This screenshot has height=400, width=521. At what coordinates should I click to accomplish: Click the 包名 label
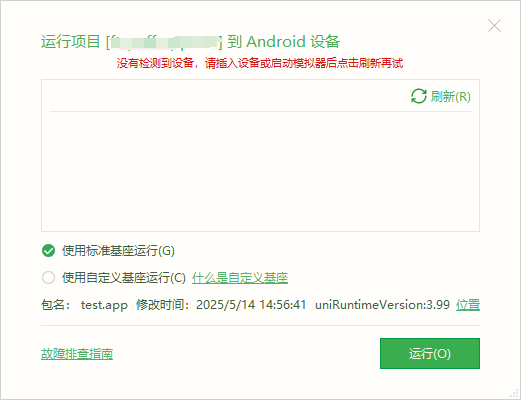[55, 305]
